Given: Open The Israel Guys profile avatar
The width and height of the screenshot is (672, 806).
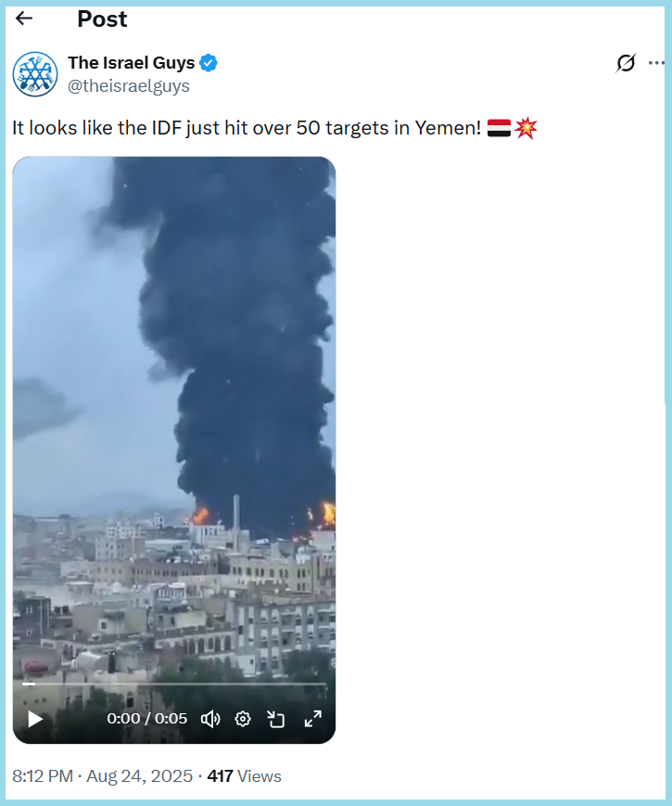Looking at the screenshot, I should click(x=35, y=74).
